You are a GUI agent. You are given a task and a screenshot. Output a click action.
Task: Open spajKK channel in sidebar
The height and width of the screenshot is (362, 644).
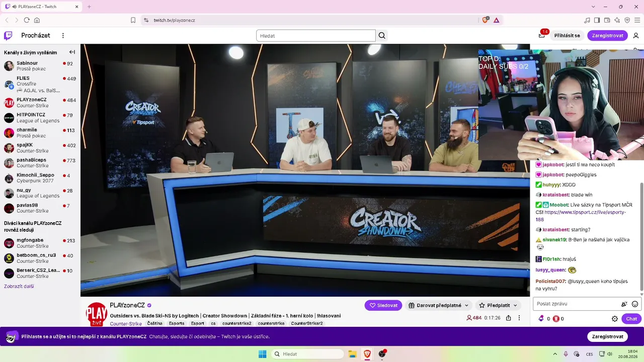point(40,148)
